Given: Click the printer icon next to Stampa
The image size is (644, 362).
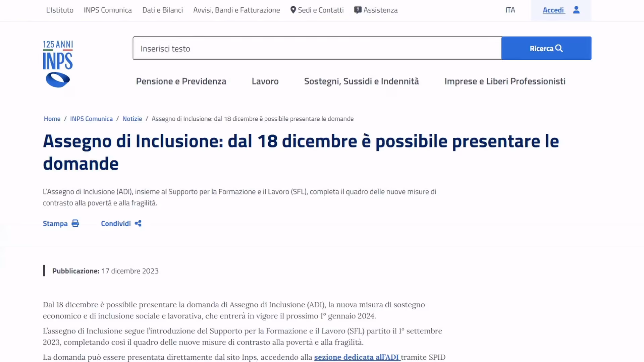Looking at the screenshot, I should coord(75,224).
